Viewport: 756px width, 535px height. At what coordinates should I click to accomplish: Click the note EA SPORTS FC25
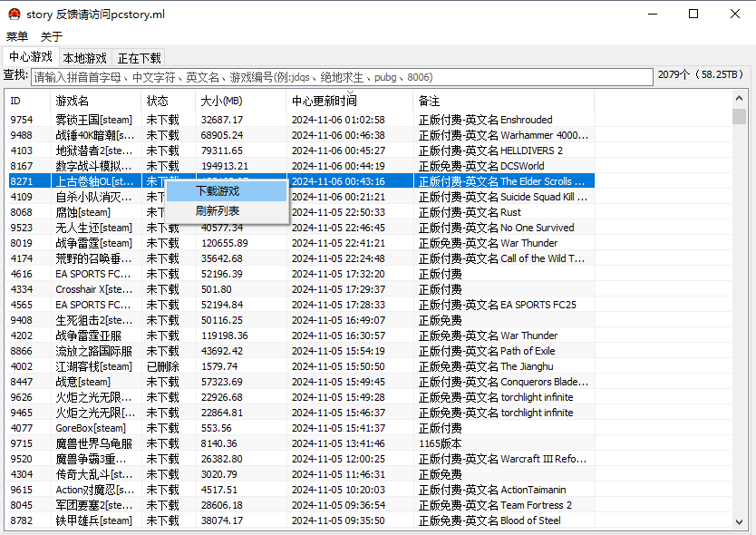click(x=497, y=305)
